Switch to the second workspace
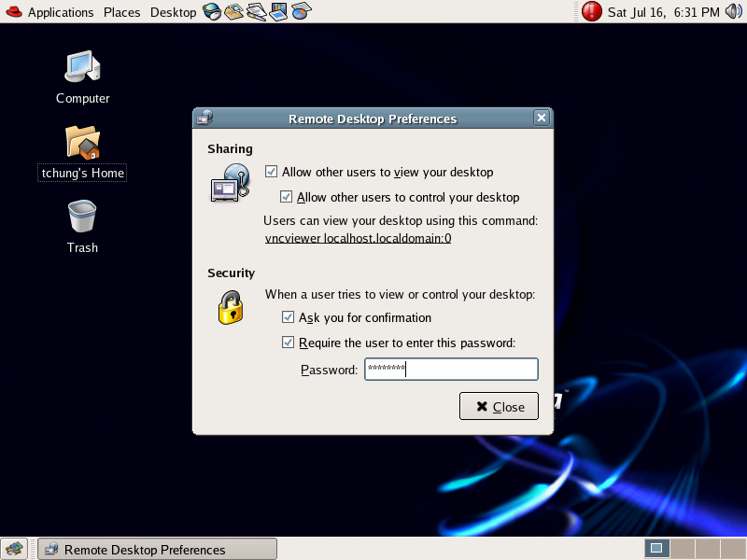Image resolution: width=747 pixels, height=560 pixels. click(683, 549)
